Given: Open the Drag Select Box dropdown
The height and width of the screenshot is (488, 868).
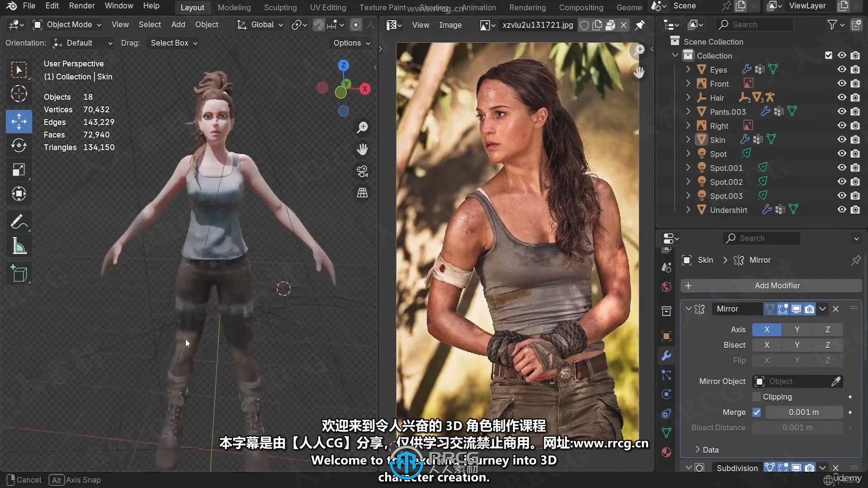Looking at the screenshot, I should (174, 43).
